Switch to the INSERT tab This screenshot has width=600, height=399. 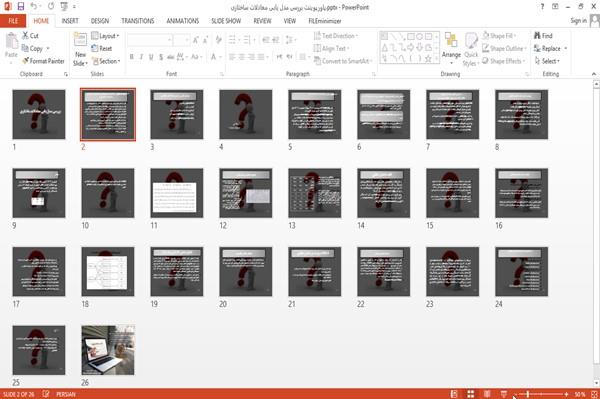pyautogui.click(x=70, y=21)
